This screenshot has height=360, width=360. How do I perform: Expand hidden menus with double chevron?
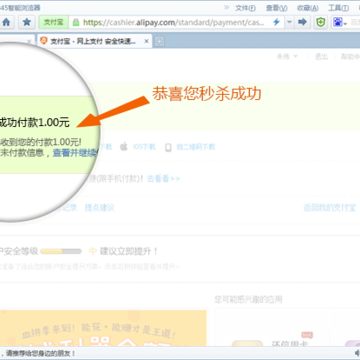point(226,7)
